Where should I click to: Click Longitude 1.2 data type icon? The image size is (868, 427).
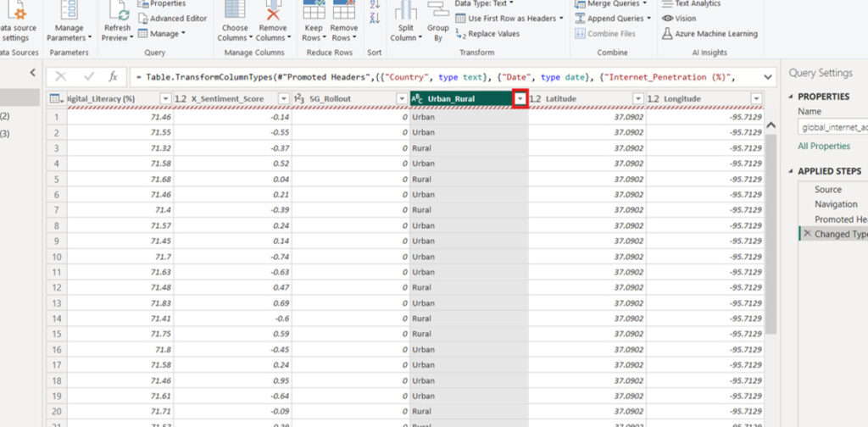(x=654, y=98)
